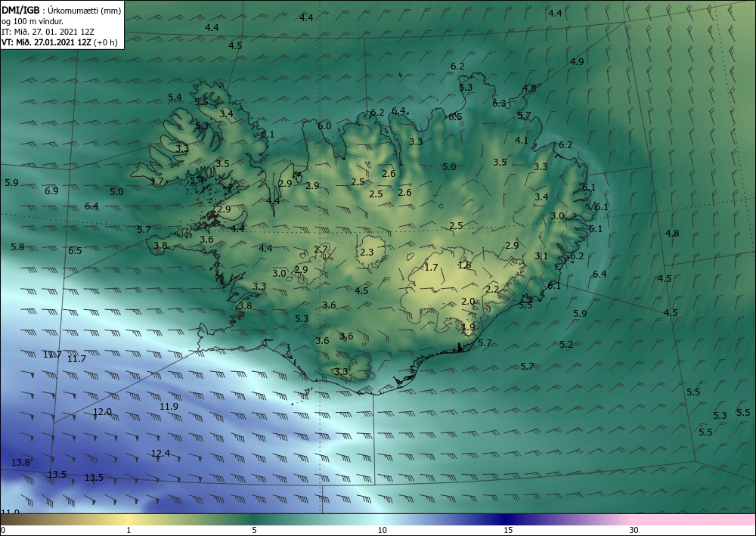Click the 11.9 value on the map
Image resolution: width=756 pixels, height=536 pixels.
(169, 407)
